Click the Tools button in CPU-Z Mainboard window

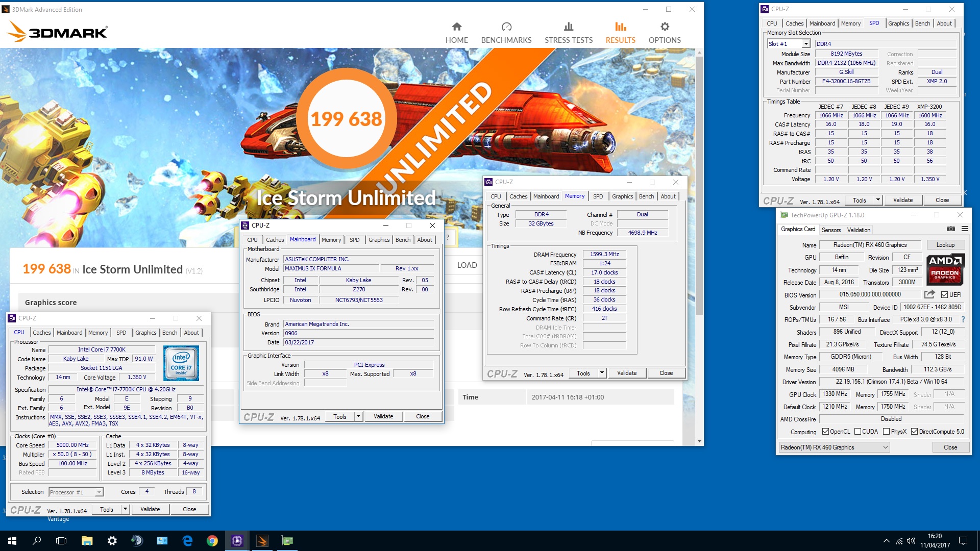(x=340, y=416)
